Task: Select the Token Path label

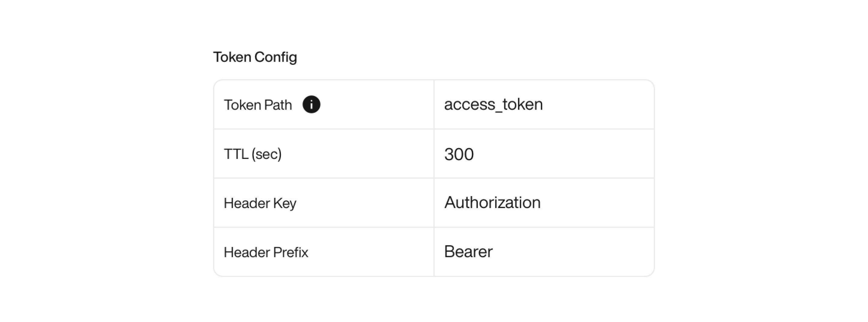Action: tap(258, 105)
